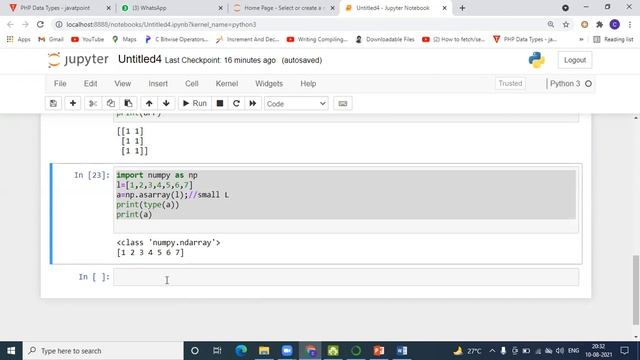640x360 pixels.
Task: Bookmark this page with the star icon
Action: 566,24
